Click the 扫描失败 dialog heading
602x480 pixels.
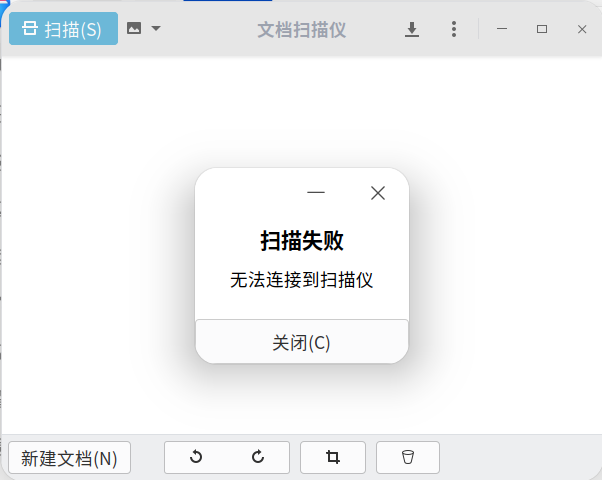(302, 241)
